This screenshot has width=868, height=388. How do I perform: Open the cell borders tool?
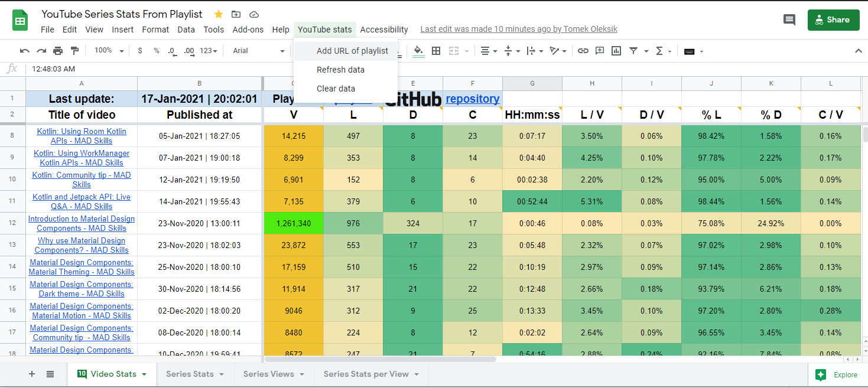coord(436,51)
